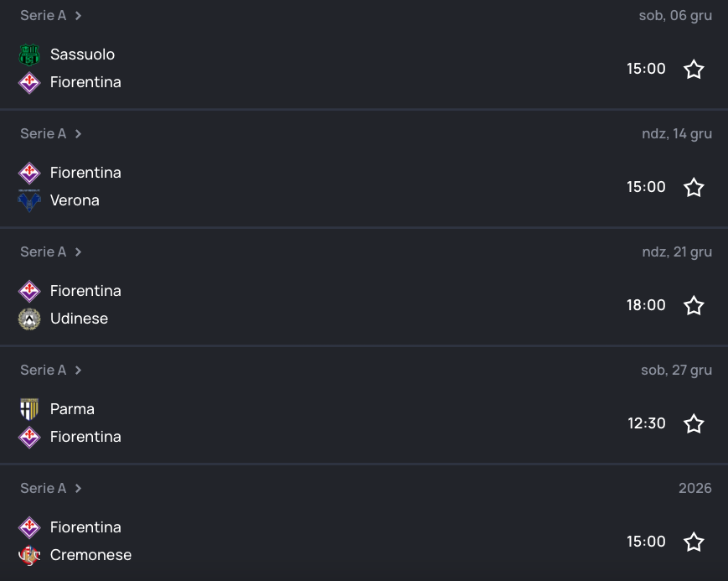Click Fiorentina crest in Cremonese match
The width and height of the screenshot is (728, 581).
[29, 527]
